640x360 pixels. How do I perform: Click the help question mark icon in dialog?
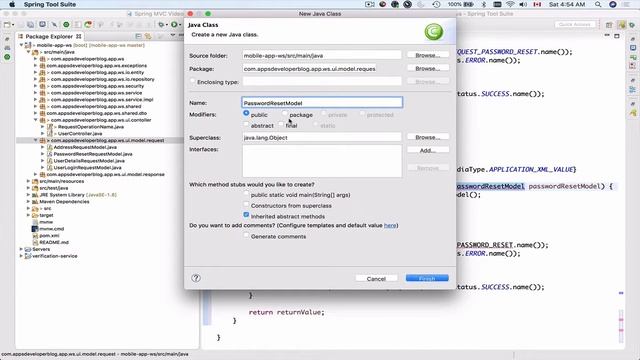coord(196,278)
